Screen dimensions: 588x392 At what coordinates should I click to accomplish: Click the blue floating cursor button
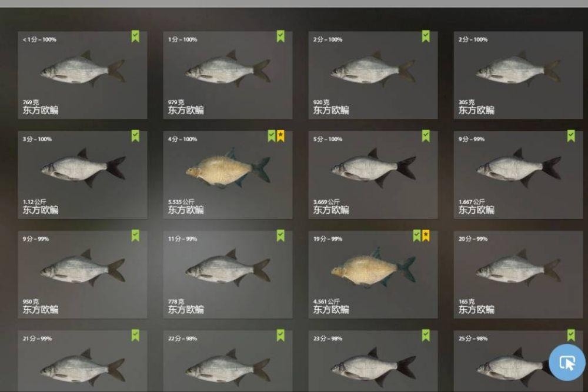pos(567,363)
